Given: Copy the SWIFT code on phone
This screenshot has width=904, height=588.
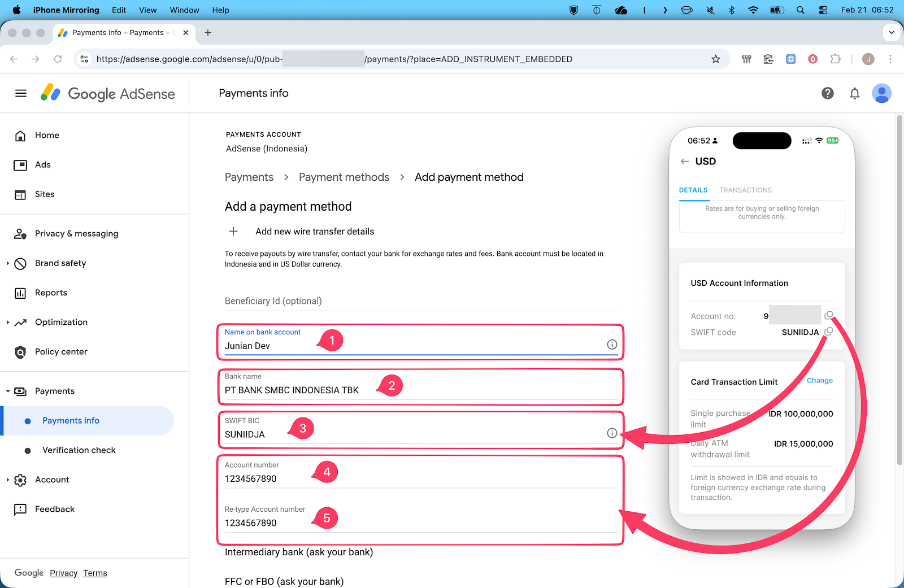Looking at the screenshot, I should [828, 332].
